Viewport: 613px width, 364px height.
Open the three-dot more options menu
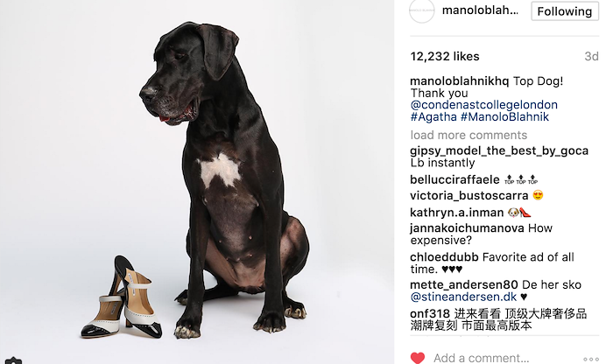point(591,359)
